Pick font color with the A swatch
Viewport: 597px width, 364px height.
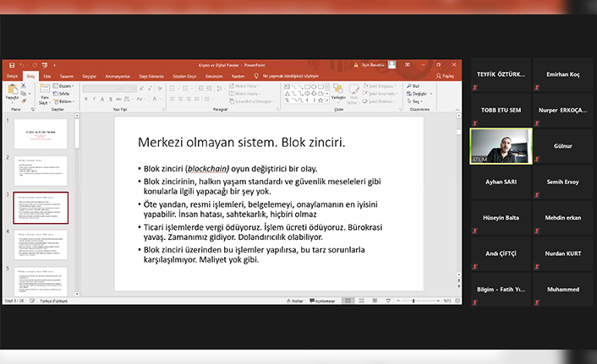tap(156, 99)
